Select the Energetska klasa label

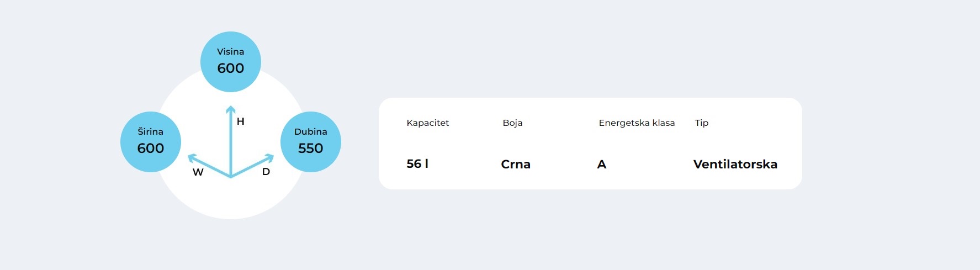pyautogui.click(x=637, y=123)
